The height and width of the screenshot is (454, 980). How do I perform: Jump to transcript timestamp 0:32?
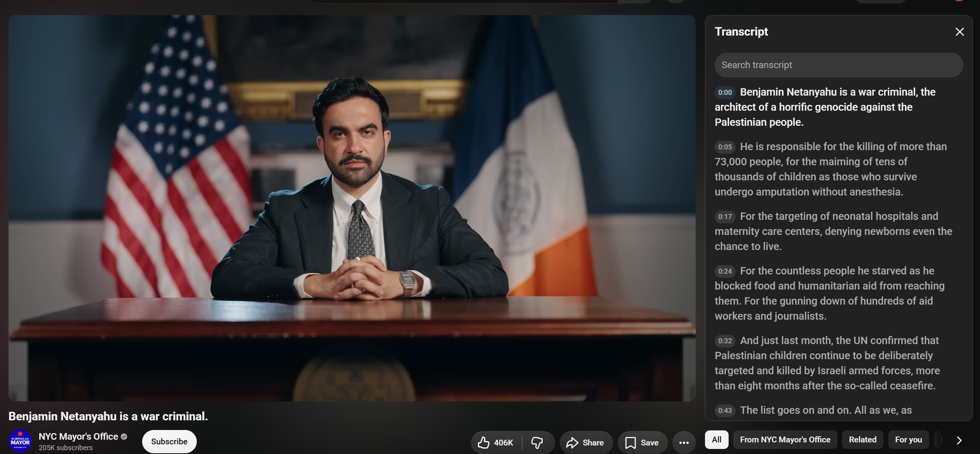[725, 341]
